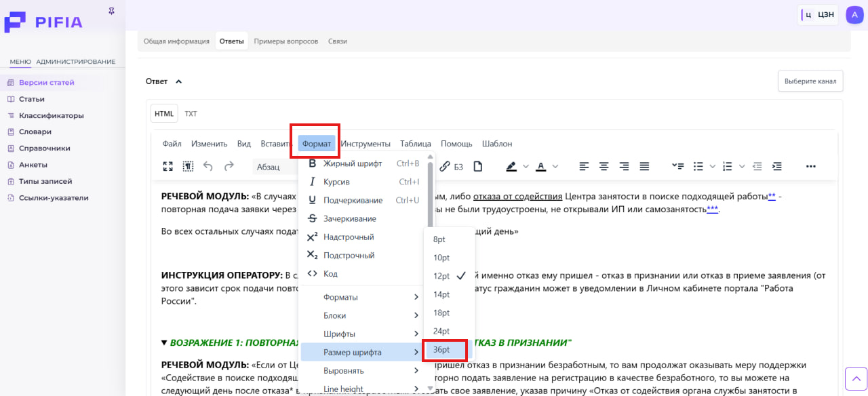
Task: Open the bullet list style dropdown arrow
Action: point(712,166)
